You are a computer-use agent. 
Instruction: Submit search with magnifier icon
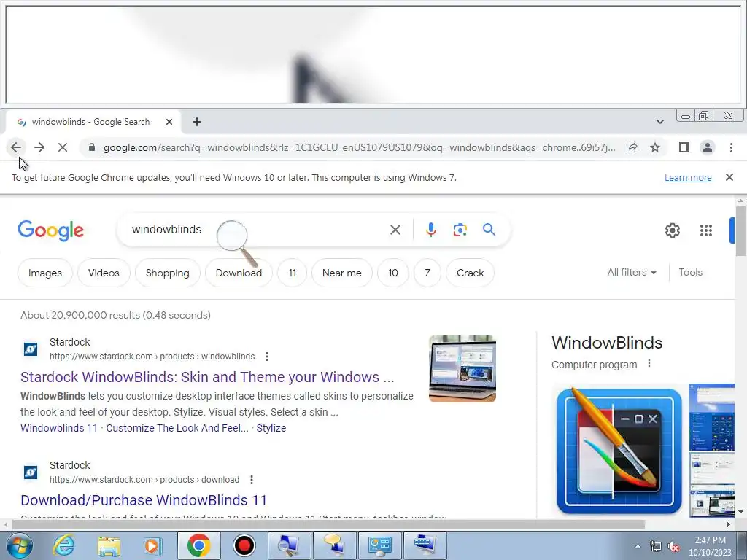click(489, 230)
